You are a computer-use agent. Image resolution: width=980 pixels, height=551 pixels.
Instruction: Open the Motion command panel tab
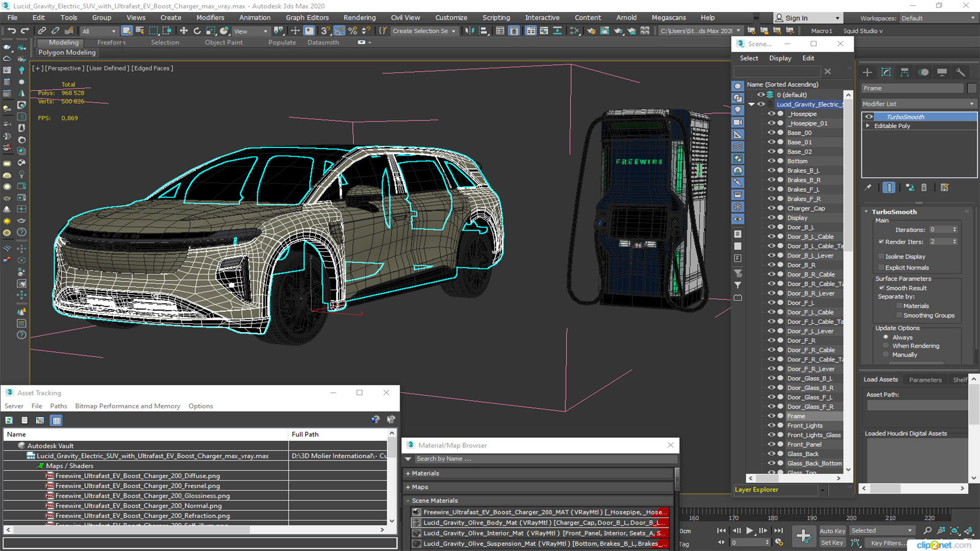click(923, 72)
